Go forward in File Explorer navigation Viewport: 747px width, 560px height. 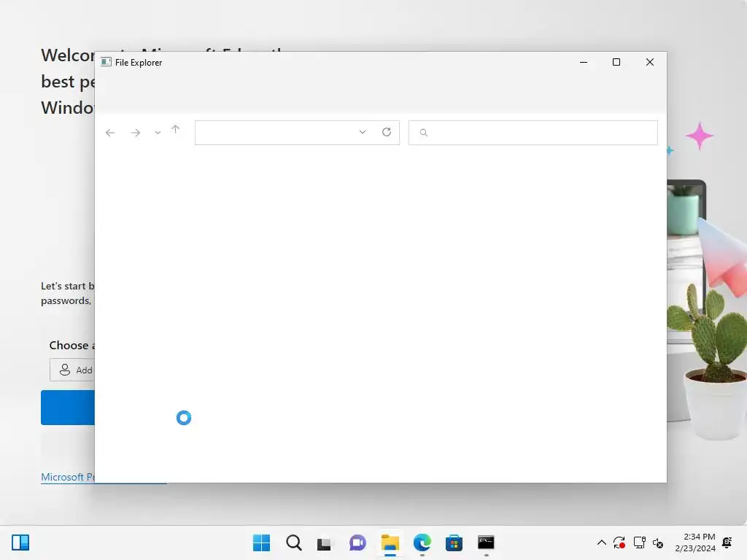pos(136,133)
